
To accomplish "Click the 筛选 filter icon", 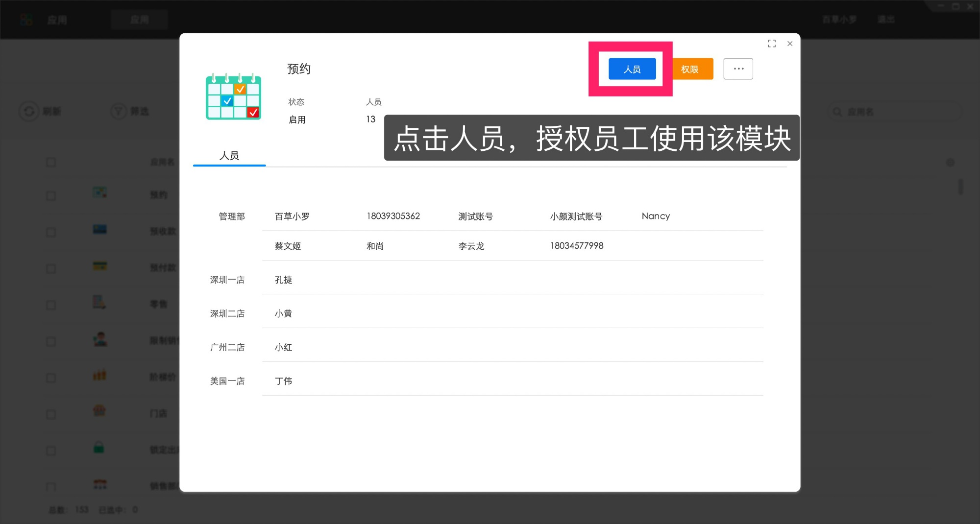I will pyautogui.click(x=118, y=111).
